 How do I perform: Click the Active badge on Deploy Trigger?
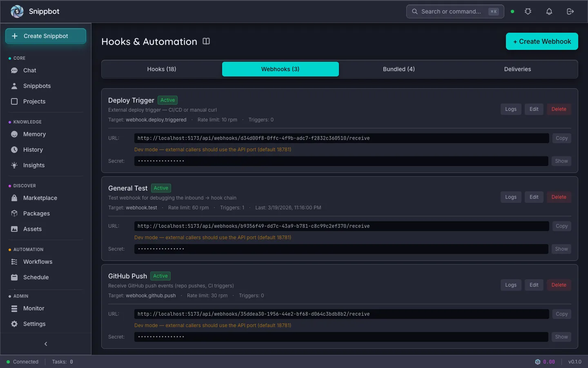click(168, 100)
